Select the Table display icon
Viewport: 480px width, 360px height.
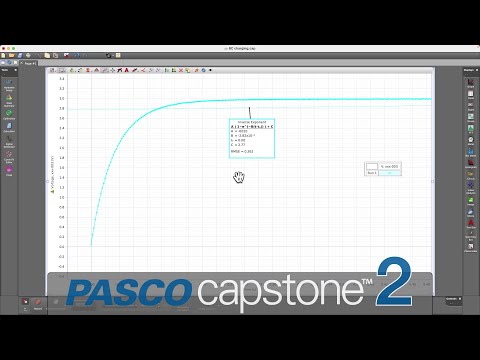(x=471, y=95)
